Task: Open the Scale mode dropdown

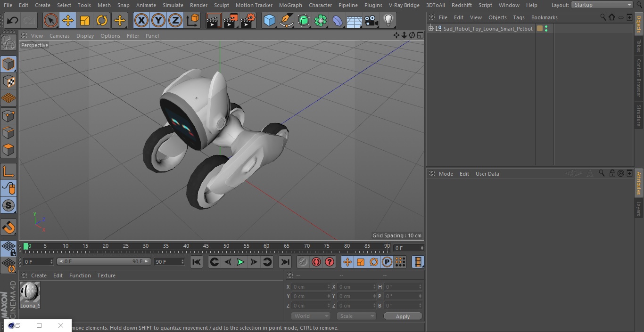Action: click(x=356, y=316)
